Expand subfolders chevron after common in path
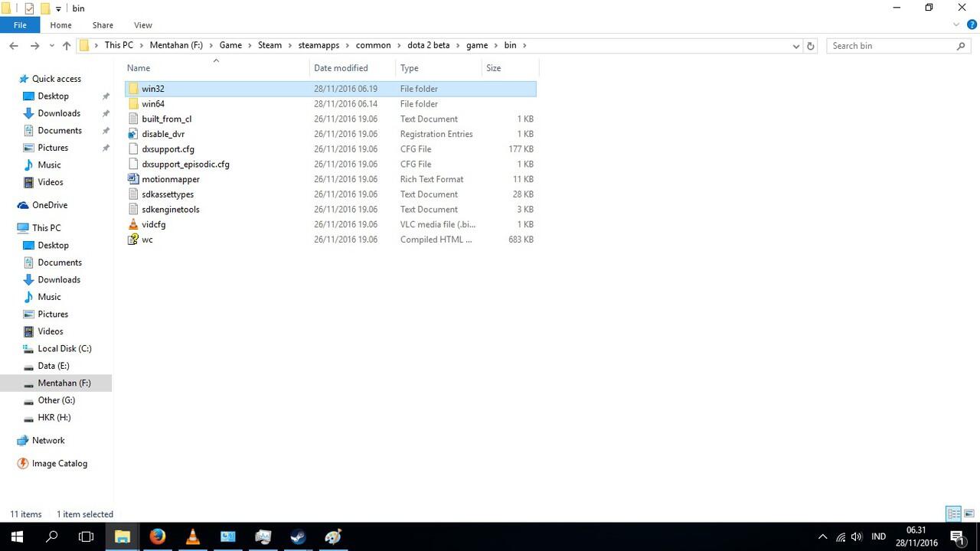 coord(399,46)
